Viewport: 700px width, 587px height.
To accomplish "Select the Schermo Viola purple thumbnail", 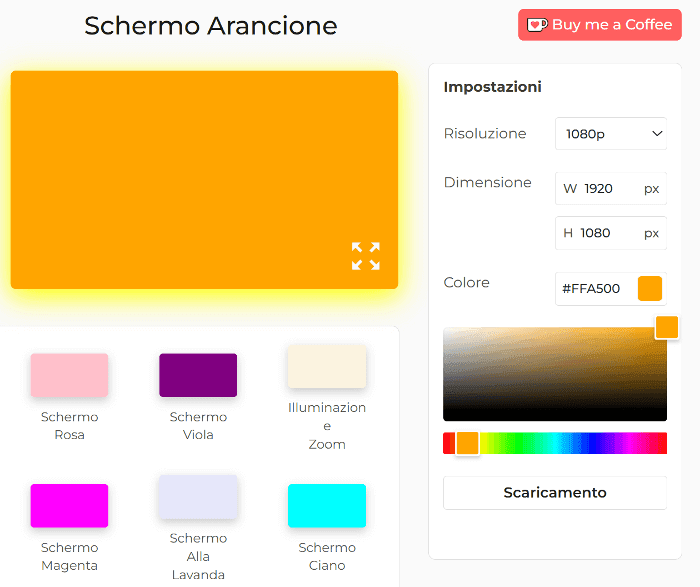I will click(x=198, y=375).
